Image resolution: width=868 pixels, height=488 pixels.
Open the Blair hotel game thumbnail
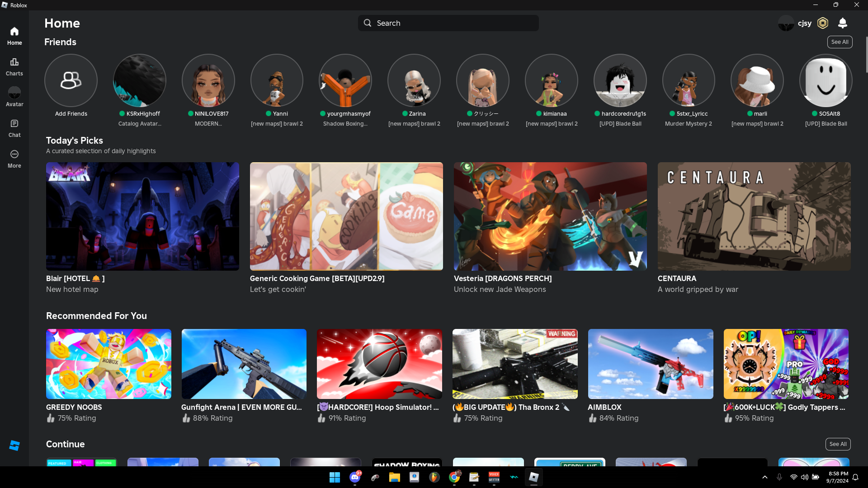pyautogui.click(x=142, y=216)
